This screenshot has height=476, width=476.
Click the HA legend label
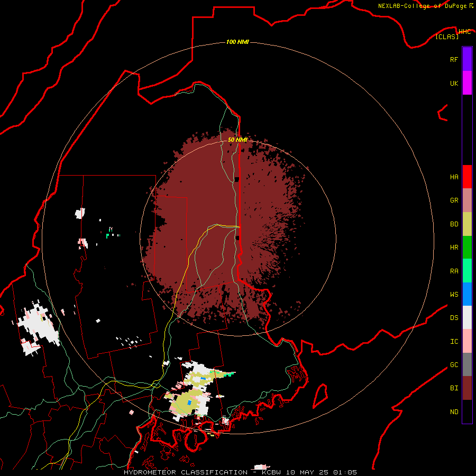(x=454, y=177)
